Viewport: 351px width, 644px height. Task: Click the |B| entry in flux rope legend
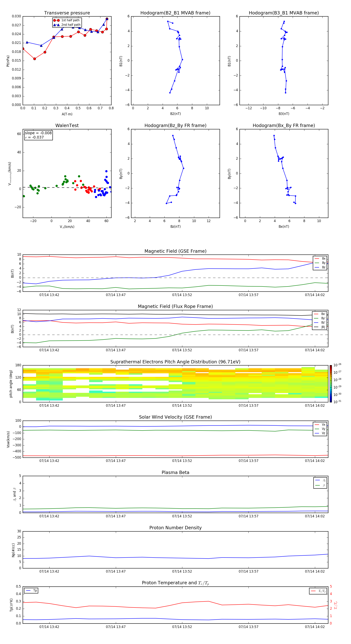[320, 327]
